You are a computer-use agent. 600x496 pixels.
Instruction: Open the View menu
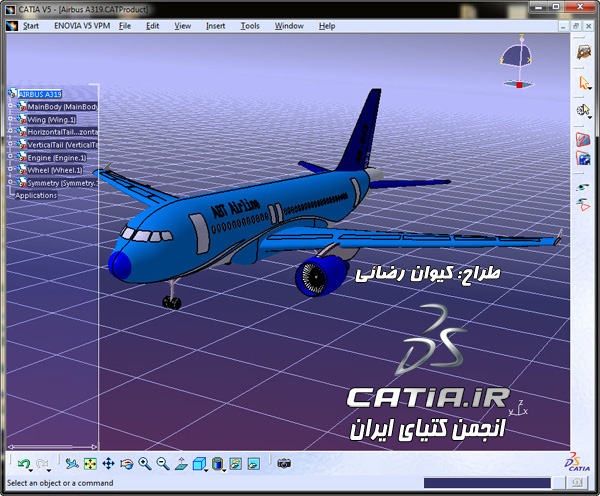[x=183, y=26]
